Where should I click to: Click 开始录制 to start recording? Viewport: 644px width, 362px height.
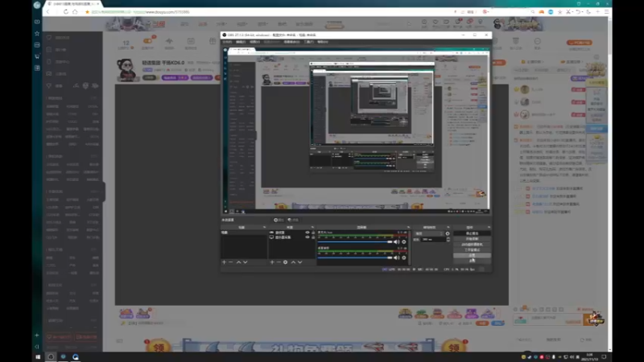click(x=472, y=239)
